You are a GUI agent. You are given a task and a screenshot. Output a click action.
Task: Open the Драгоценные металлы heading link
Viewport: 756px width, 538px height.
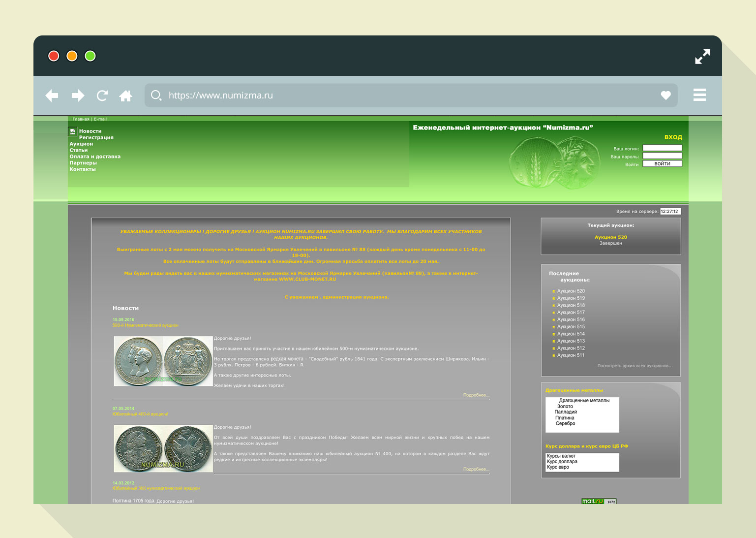pyautogui.click(x=574, y=390)
